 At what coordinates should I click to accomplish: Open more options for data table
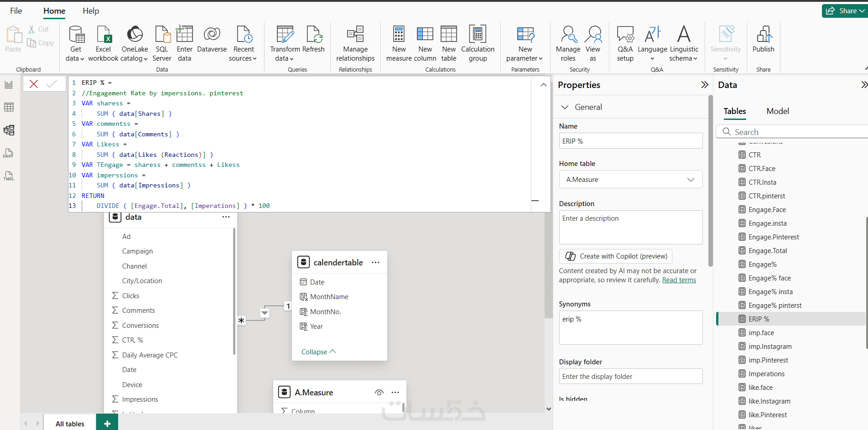(226, 217)
